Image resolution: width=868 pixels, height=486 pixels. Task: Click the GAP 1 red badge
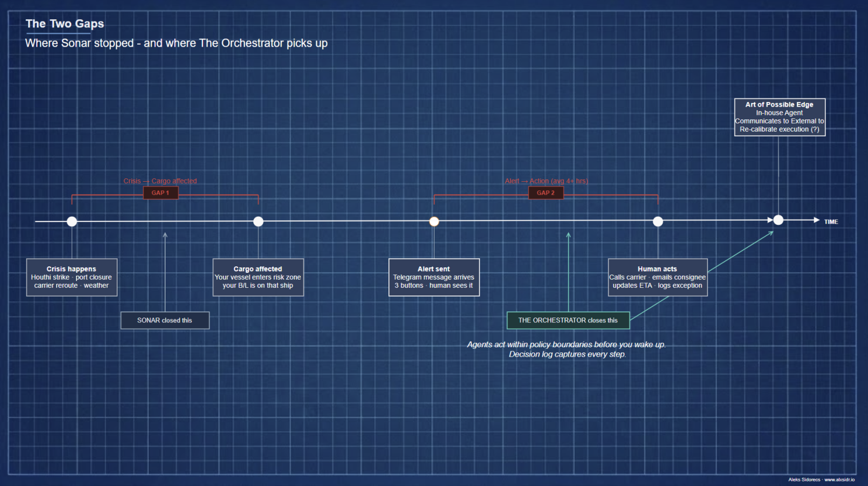(x=160, y=192)
